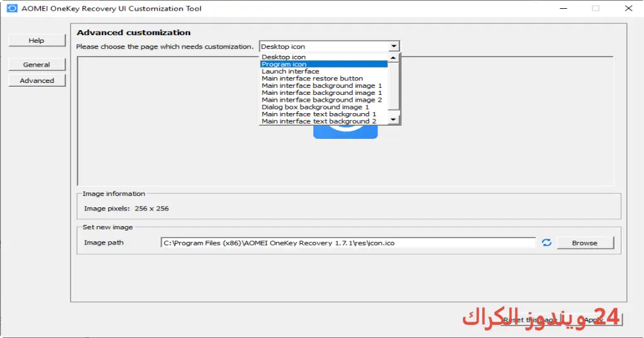The height and width of the screenshot is (338, 644).
Task: Select Program icon from the list
Action: tap(324, 64)
